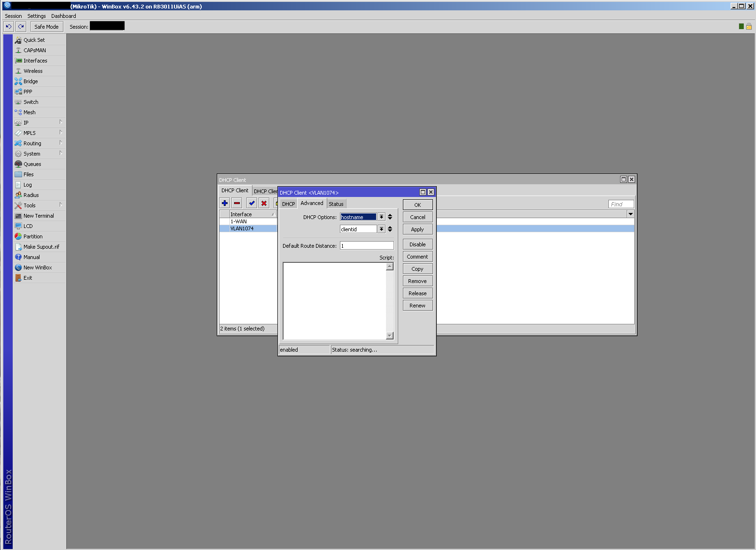This screenshot has height=550, width=756.
Task: Switch to the Status tab in dialog
Action: coord(336,204)
